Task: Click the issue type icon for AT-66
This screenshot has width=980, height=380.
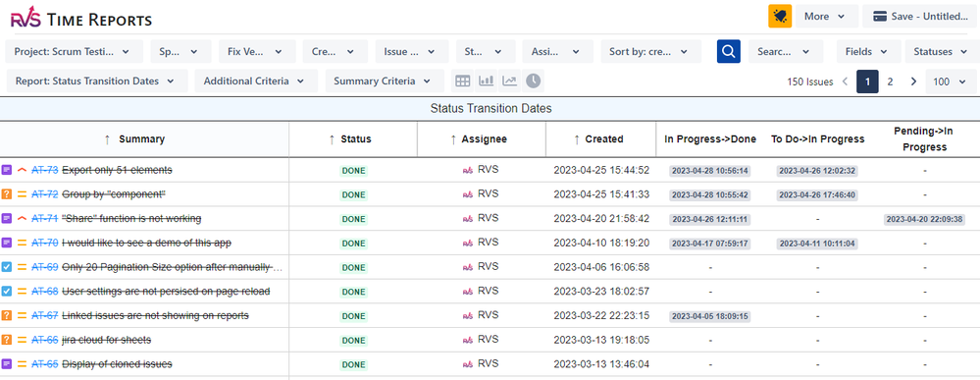Action: 6,340
